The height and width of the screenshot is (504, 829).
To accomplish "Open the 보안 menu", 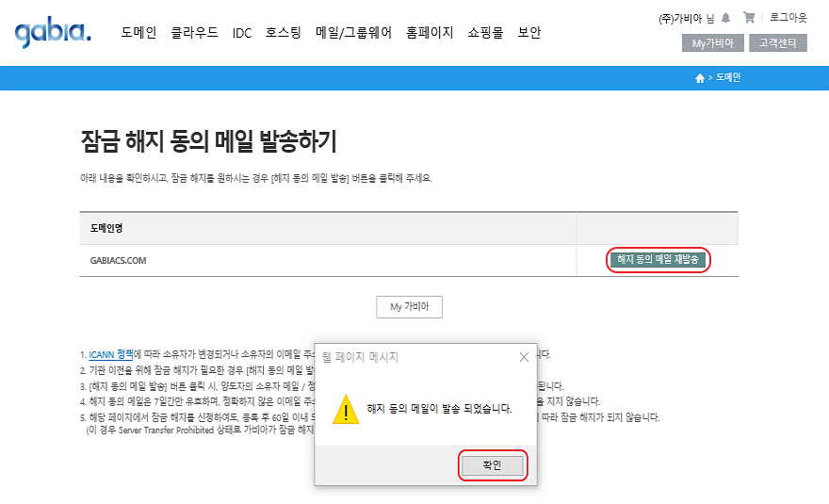I will tap(529, 33).
